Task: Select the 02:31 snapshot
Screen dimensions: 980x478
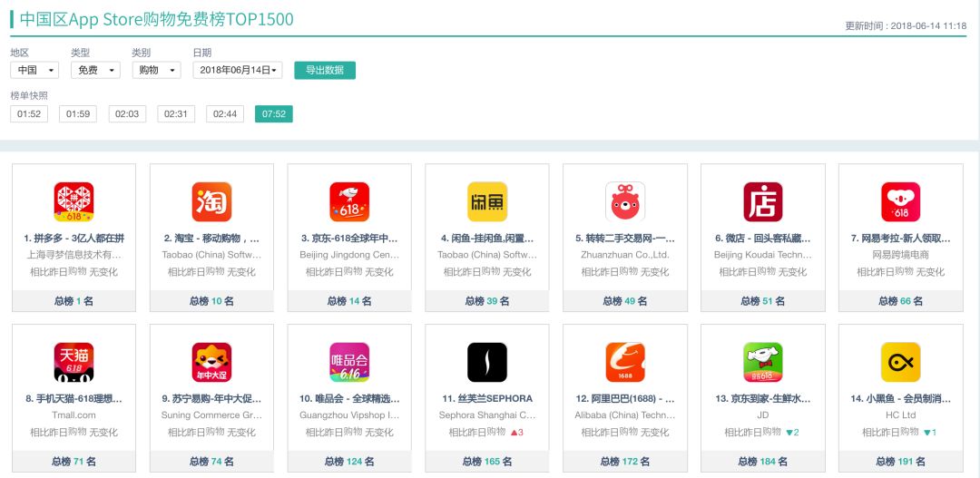Action: tap(176, 113)
